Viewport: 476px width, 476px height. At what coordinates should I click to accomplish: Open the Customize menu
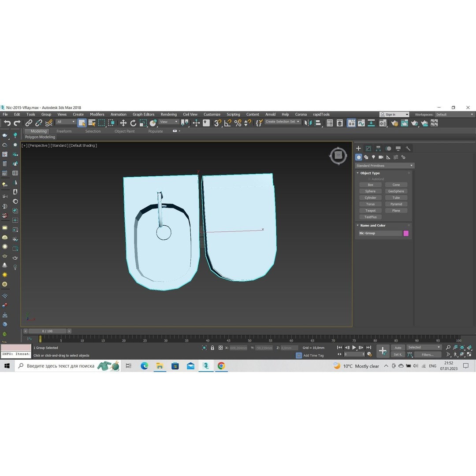click(212, 115)
